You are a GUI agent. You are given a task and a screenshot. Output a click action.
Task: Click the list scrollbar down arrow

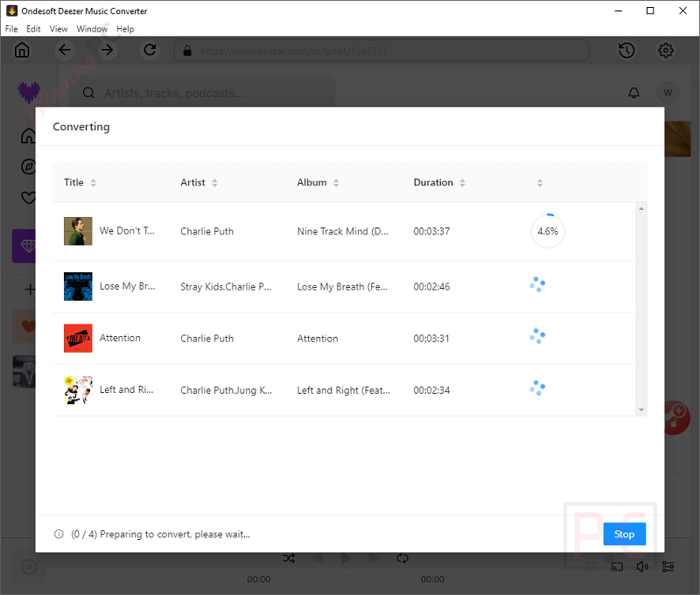pyautogui.click(x=641, y=409)
